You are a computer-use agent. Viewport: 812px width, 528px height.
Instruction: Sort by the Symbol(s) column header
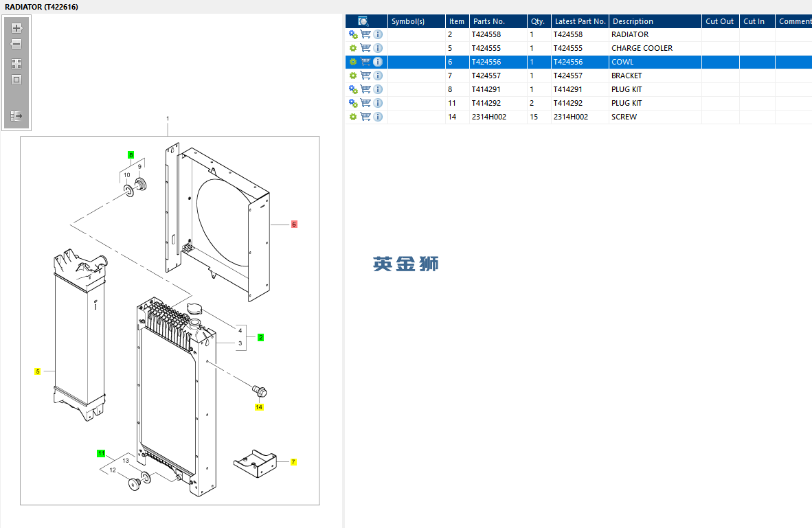pos(416,21)
